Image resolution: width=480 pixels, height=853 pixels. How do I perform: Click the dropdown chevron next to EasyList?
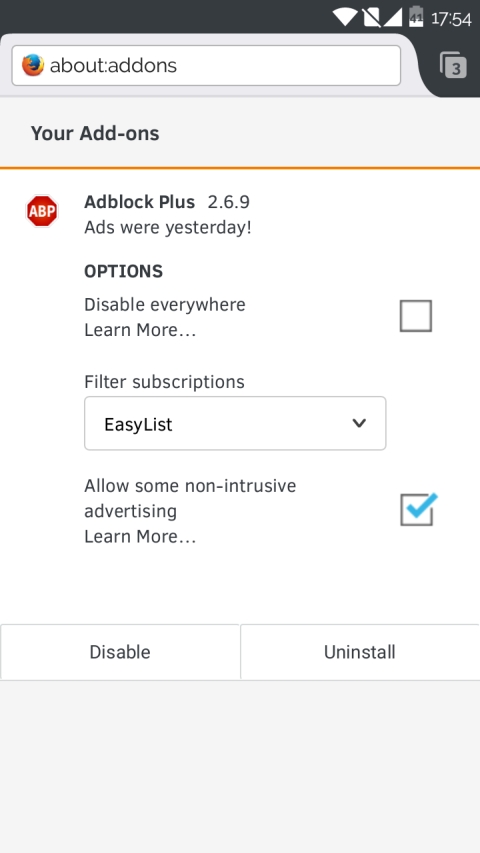[x=359, y=423]
